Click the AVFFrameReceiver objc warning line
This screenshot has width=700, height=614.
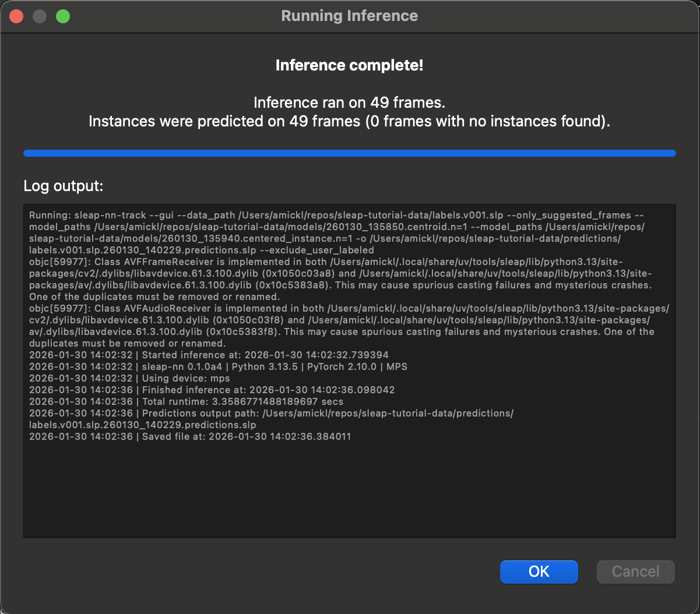pyautogui.click(x=340, y=280)
